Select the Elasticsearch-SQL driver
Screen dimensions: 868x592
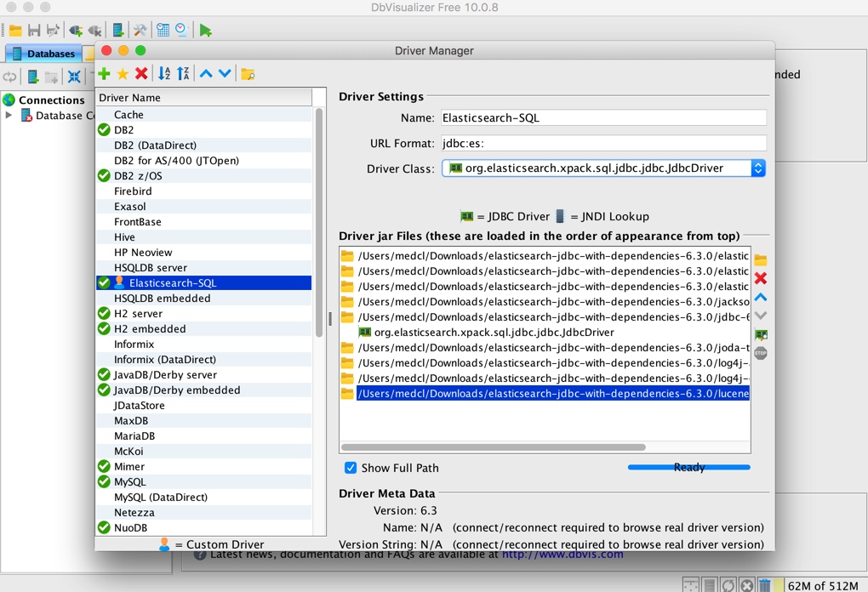(203, 282)
